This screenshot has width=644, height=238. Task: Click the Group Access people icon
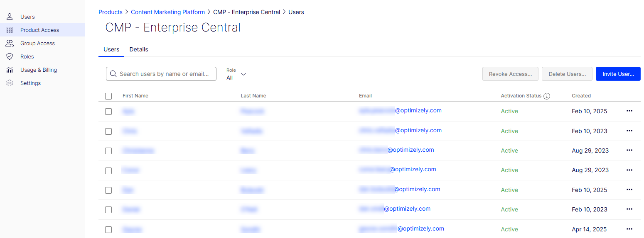click(10, 43)
